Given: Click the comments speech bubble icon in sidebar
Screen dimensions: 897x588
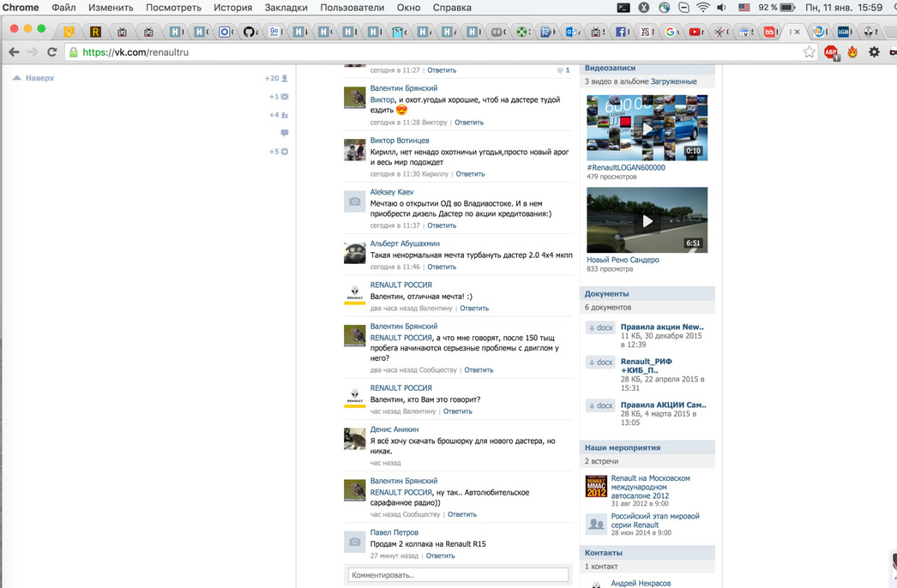Looking at the screenshot, I should [284, 133].
